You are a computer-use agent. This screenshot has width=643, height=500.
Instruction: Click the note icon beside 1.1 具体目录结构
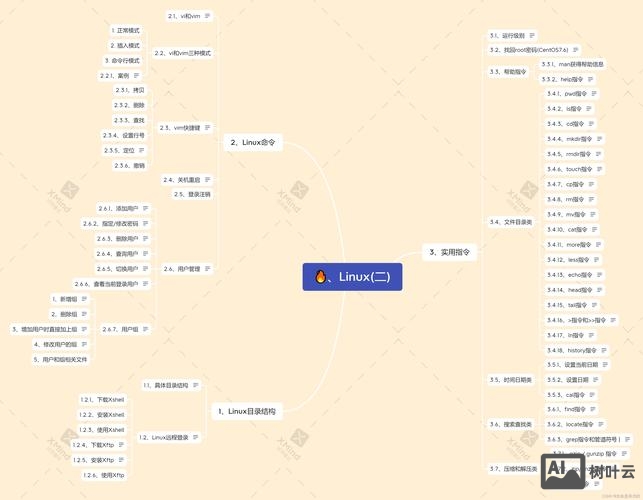pyautogui.click(x=196, y=385)
